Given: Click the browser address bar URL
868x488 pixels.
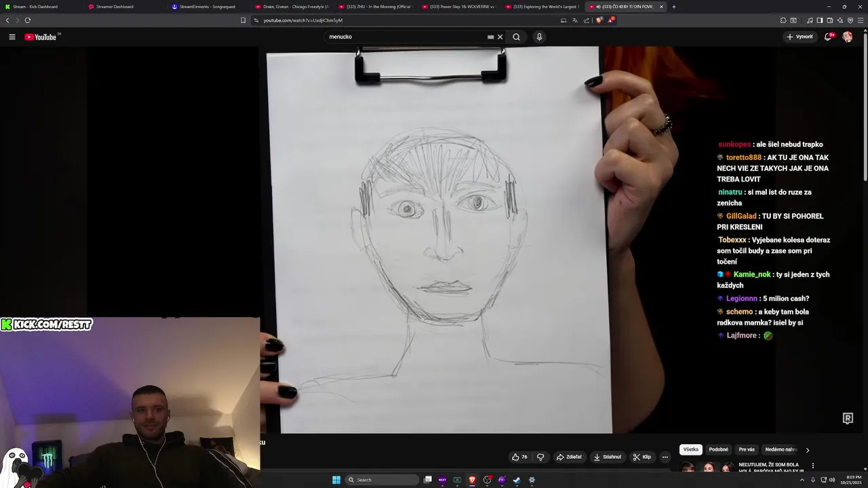Looking at the screenshot, I should click(303, 20).
